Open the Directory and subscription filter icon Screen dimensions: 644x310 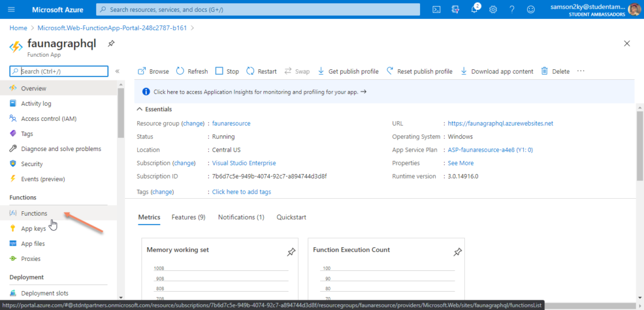tap(455, 9)
